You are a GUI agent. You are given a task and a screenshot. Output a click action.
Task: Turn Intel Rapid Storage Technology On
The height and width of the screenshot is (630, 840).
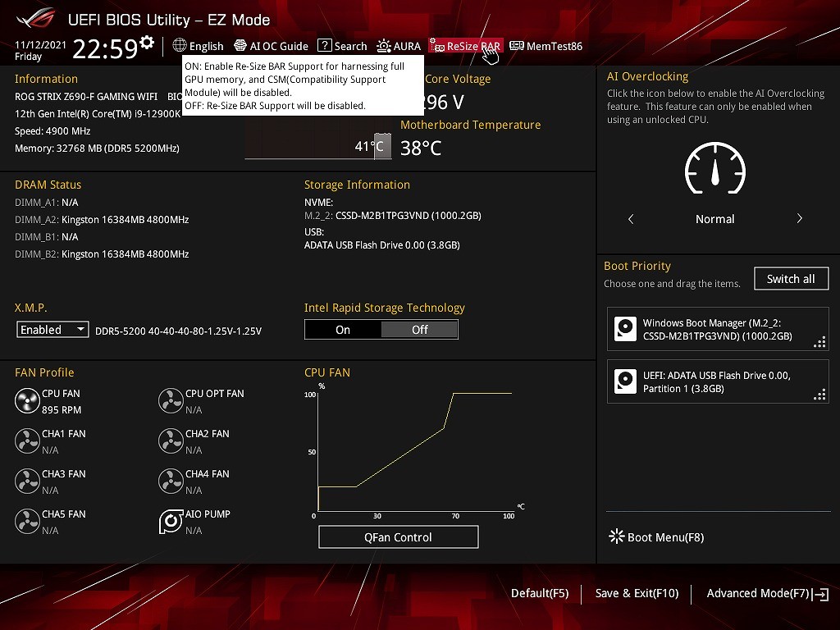tap(343, 330)
